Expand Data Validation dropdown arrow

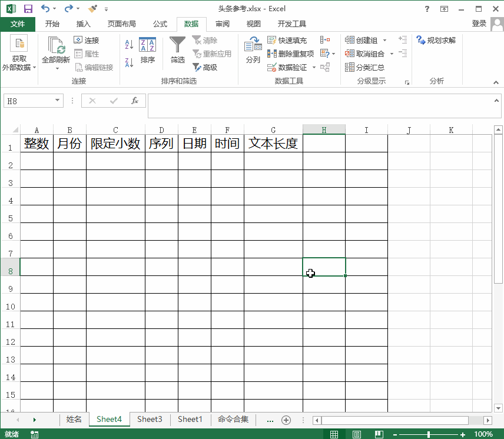(x=314, y=67)
